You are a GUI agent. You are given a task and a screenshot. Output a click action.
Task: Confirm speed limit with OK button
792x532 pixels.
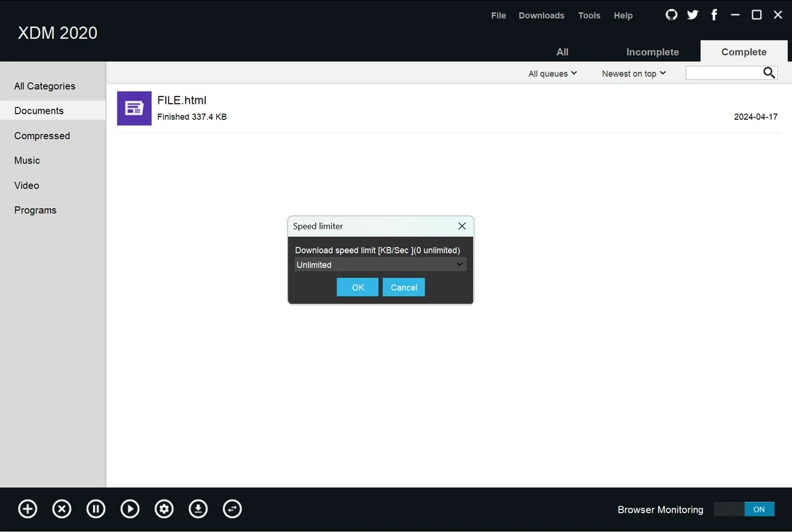pos(357,287)
